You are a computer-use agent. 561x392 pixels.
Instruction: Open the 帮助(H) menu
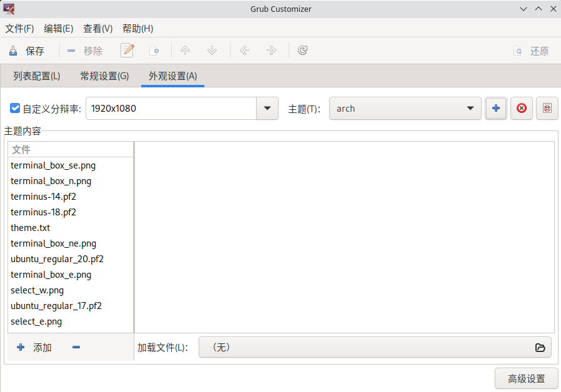pos(137,29)
